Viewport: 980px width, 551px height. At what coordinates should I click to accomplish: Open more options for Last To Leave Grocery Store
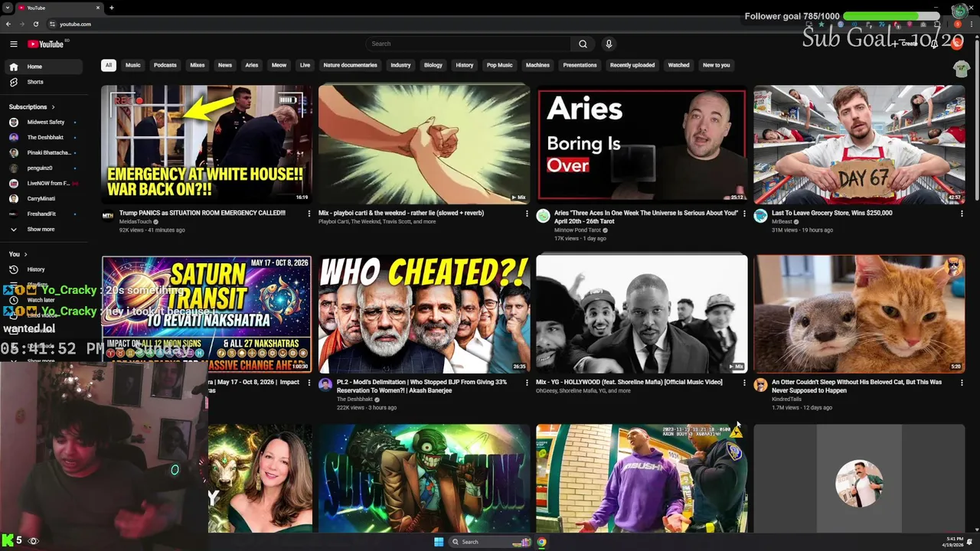[x=962, y=214]
